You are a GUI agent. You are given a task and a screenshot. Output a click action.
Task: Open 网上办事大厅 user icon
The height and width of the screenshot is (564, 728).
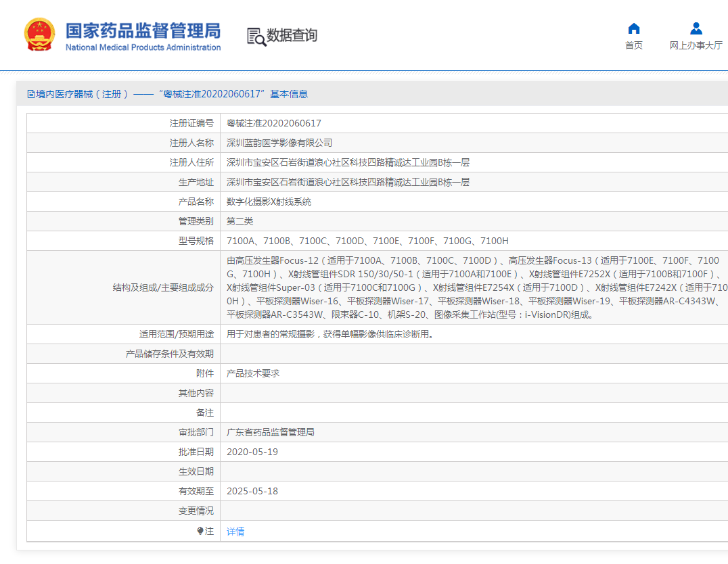point(696,29)
